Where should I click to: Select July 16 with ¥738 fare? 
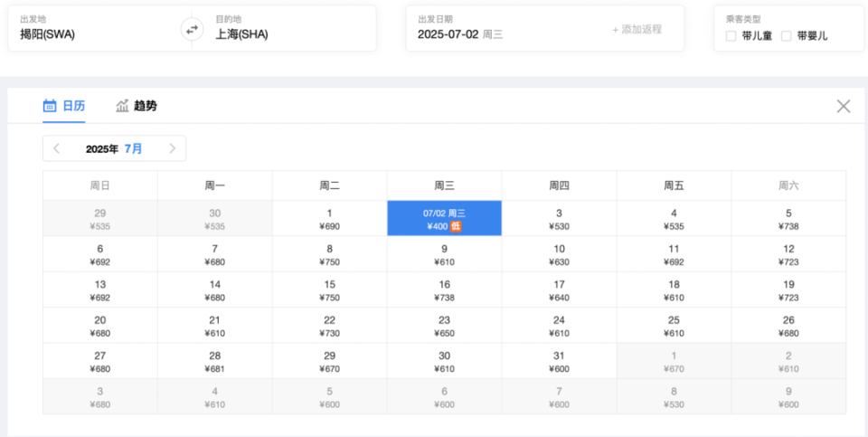445,290
